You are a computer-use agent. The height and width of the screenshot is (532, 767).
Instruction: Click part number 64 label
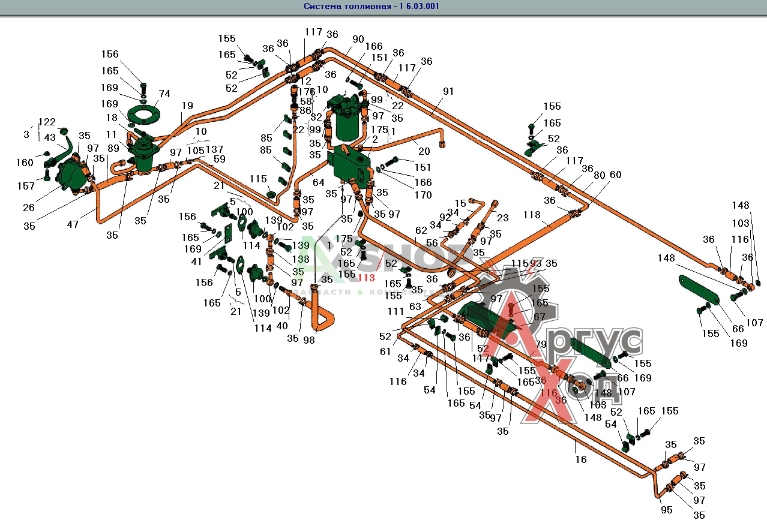(317, 182)
